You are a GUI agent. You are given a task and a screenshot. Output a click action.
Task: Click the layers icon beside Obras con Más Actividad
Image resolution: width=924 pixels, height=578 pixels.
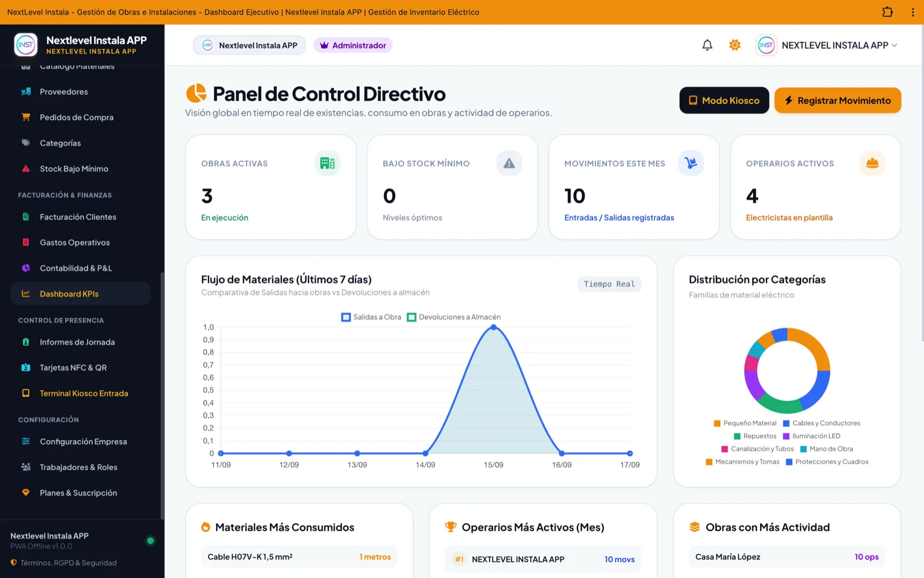click(x=695, y=527)
